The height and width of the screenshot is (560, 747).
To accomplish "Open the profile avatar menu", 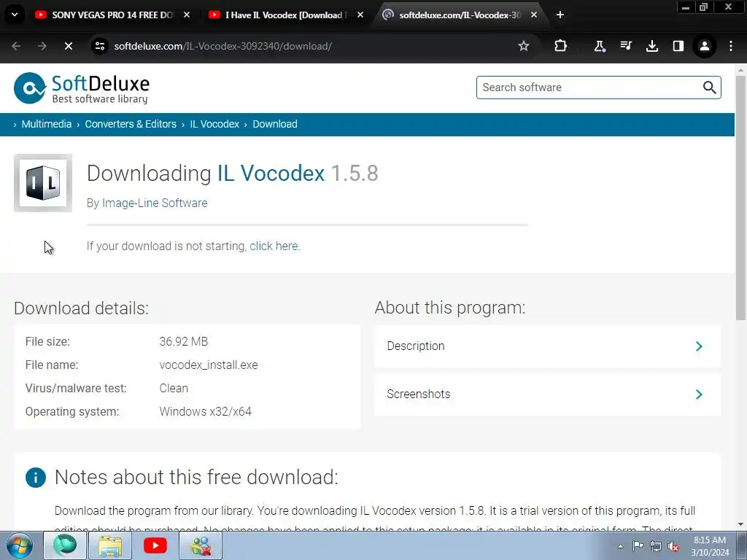I will [x=705, y=46].
